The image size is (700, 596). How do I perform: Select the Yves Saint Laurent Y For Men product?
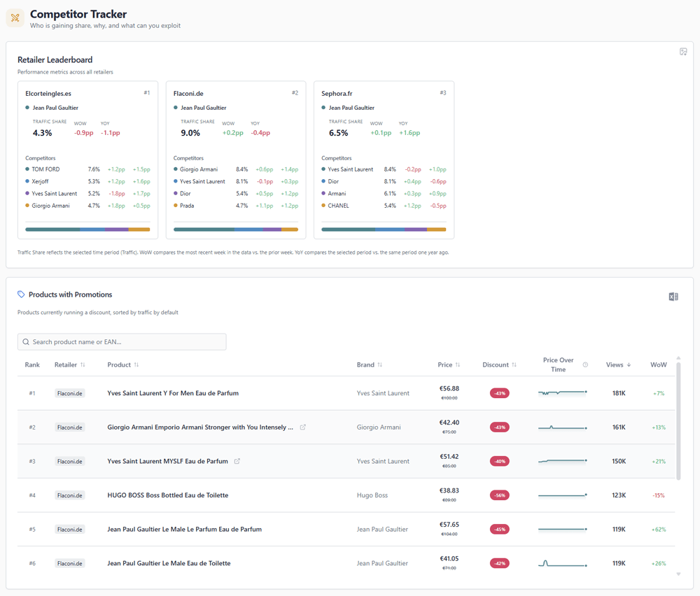(x=173, y=393)
